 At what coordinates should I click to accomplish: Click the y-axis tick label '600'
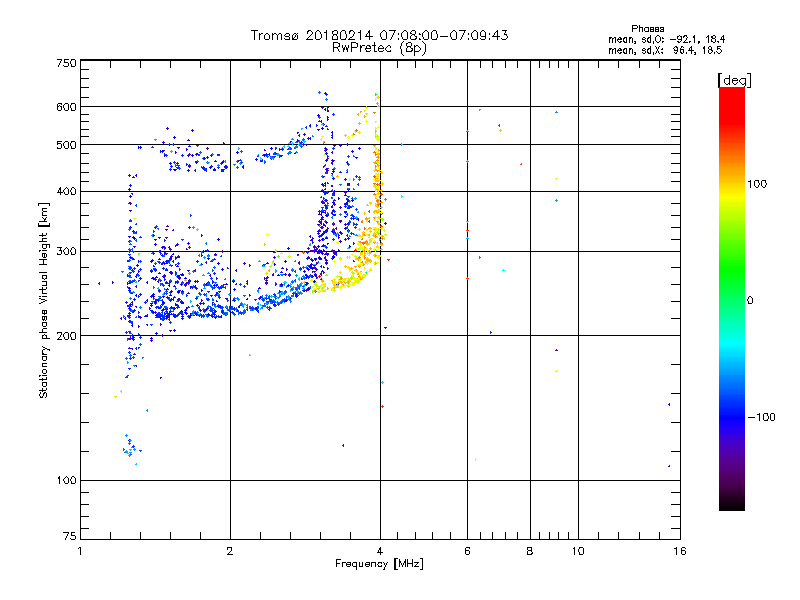tap(66, 107)
